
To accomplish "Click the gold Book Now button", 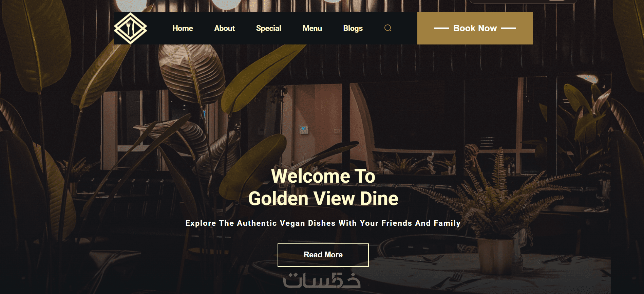I will [475, 28].
